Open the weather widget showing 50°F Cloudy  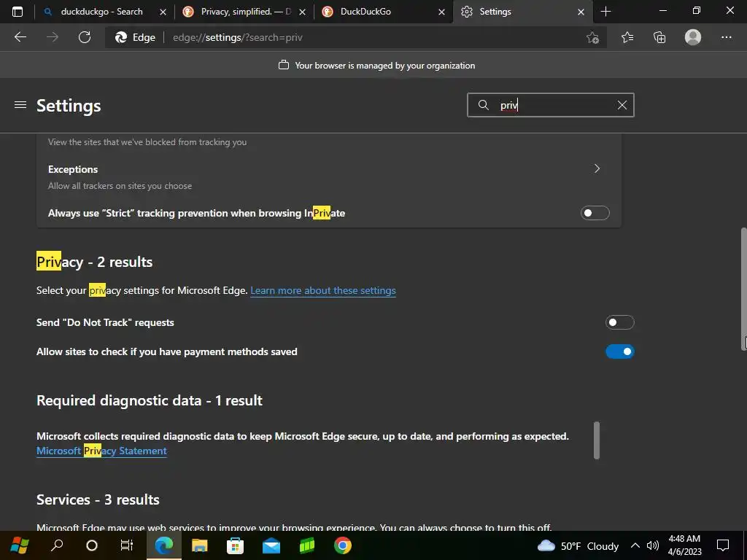578,545
